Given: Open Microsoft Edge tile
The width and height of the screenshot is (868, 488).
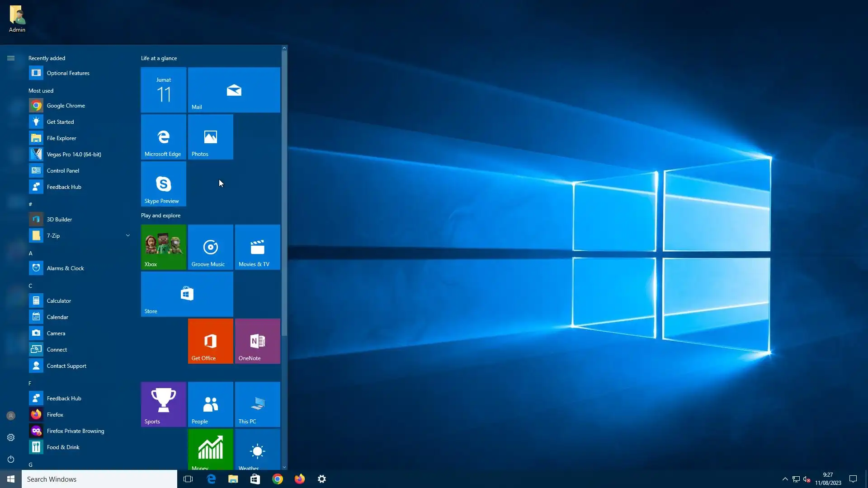Looking at the screenshot, I should (x=163, y=137).
